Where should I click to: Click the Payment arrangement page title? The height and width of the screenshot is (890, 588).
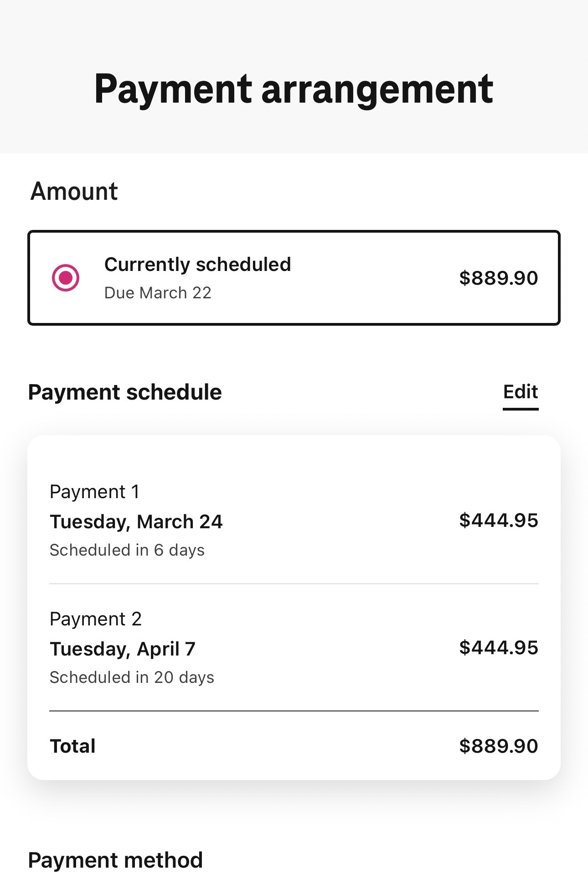point(294,89)
